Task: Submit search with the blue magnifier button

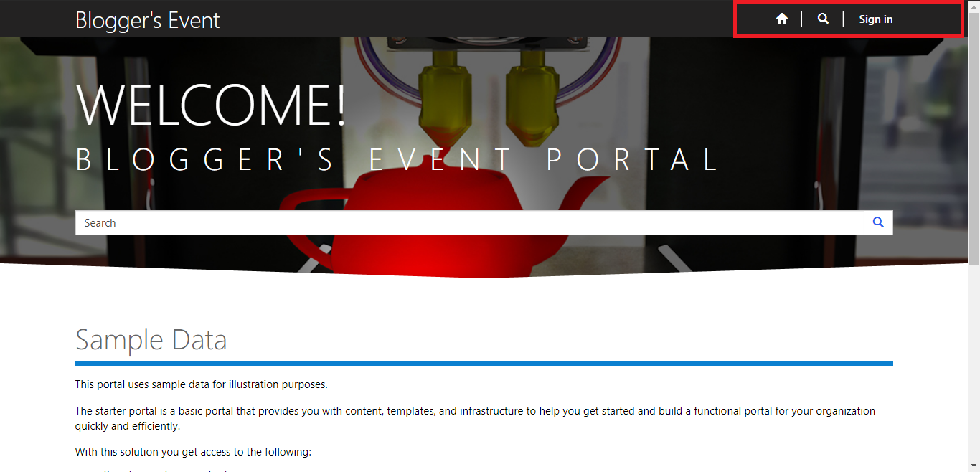Action: (878, 222)
